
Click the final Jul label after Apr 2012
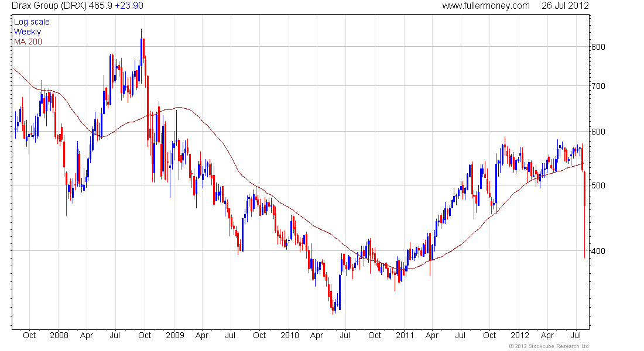point(576,335)
